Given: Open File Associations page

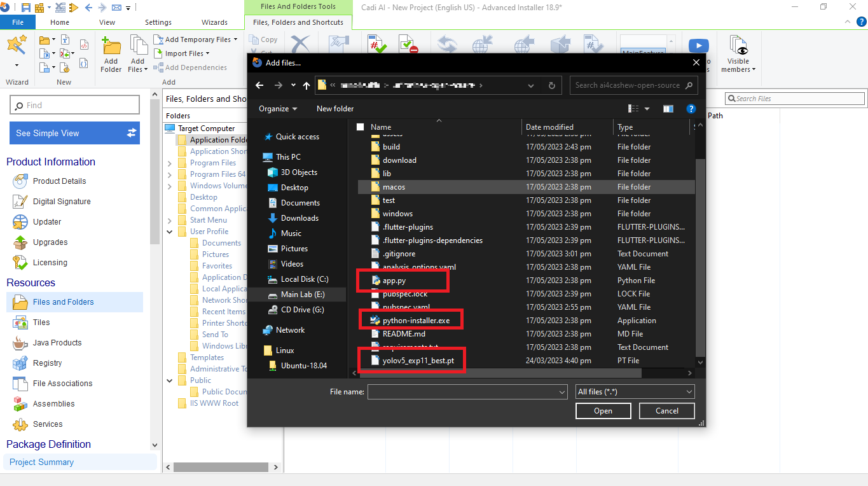Looking at the screenshot, I should click(x=62, y=384).
